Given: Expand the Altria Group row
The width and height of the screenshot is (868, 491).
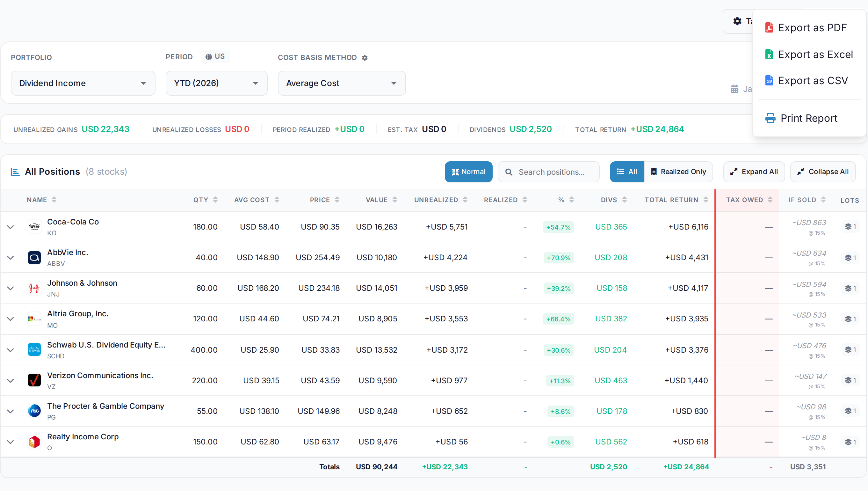Looking at the screenshot, I should [x=11, y=319].
